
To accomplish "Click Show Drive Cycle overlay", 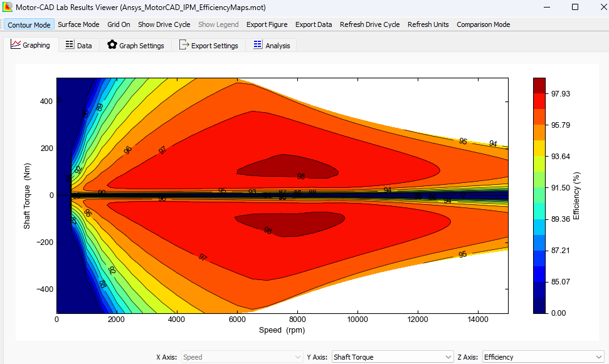I will coord(164,24).
